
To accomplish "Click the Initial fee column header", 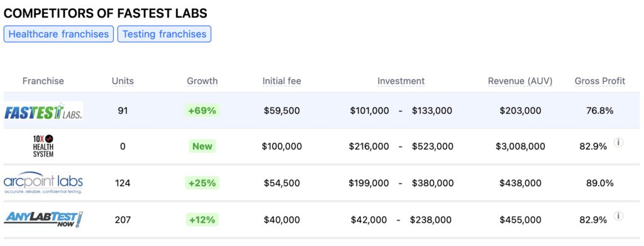I will [x=282, y=81].
